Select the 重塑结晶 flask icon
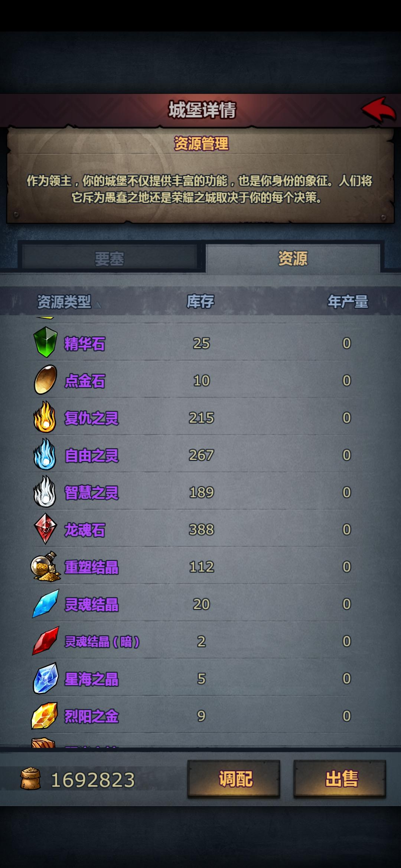 [45, 566]
